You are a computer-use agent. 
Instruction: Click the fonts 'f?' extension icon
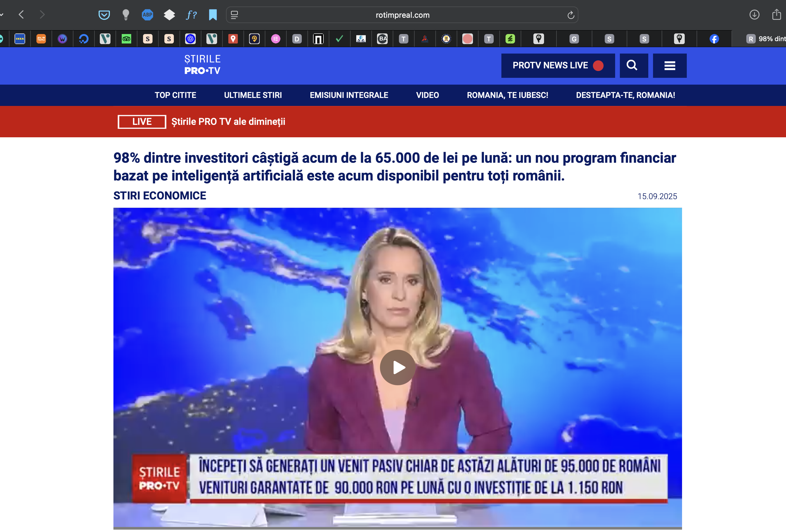191,15
